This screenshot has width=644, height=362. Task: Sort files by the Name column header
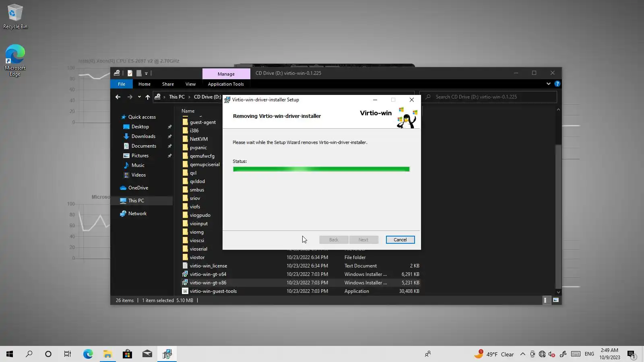188,111
